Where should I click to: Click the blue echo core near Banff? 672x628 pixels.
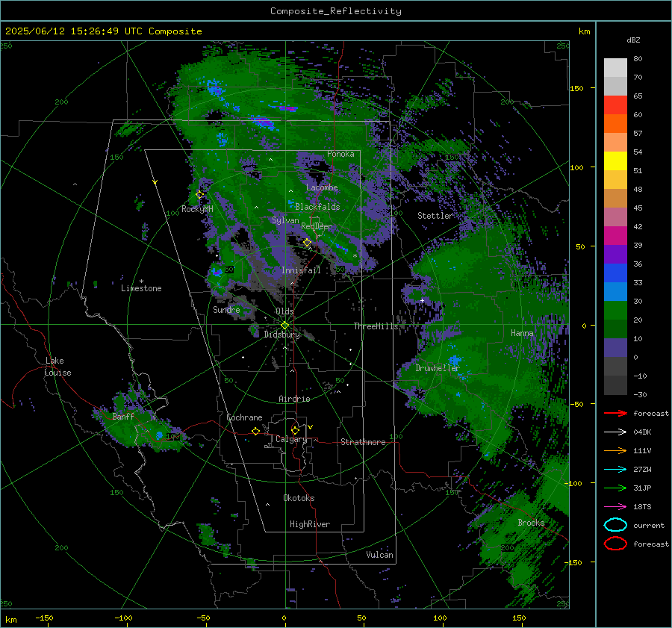click(x=159, y=435)
